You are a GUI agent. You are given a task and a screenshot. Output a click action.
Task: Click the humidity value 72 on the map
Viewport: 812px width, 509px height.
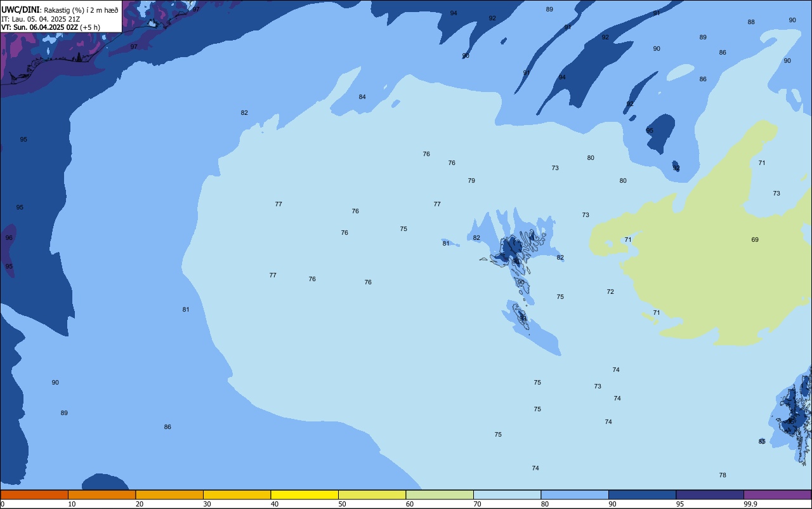[x=610, y=292]
